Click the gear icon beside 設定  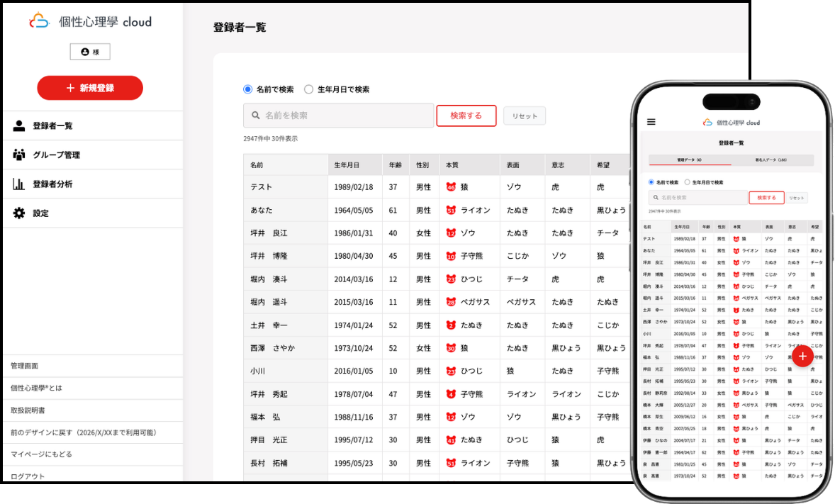[19, 213]
